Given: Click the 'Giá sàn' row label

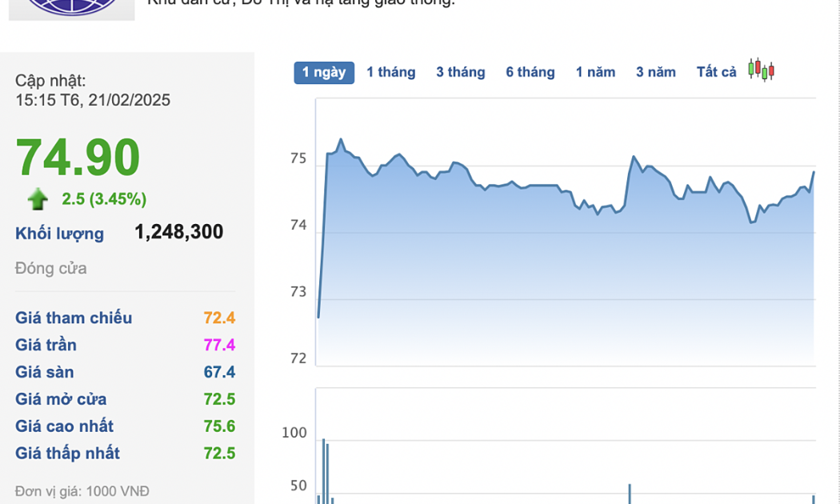Looking at the screenshot, I should coord(45,372).
